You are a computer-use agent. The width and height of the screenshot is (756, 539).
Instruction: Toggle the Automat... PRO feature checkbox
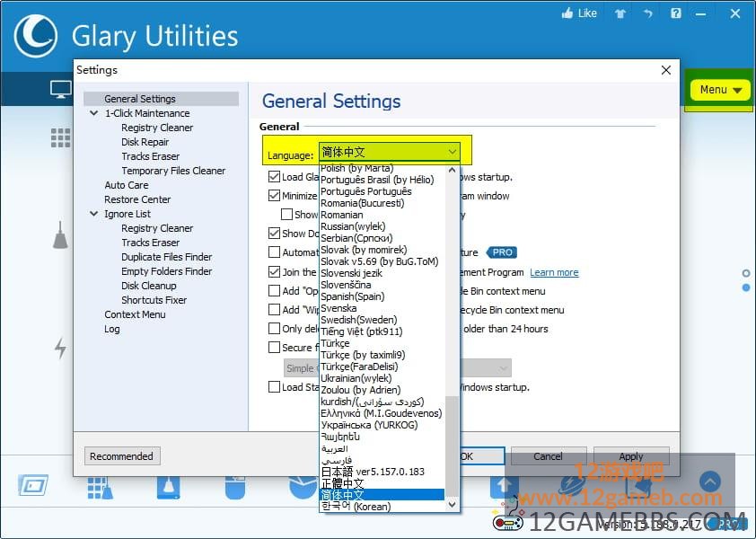pos(275,252)
